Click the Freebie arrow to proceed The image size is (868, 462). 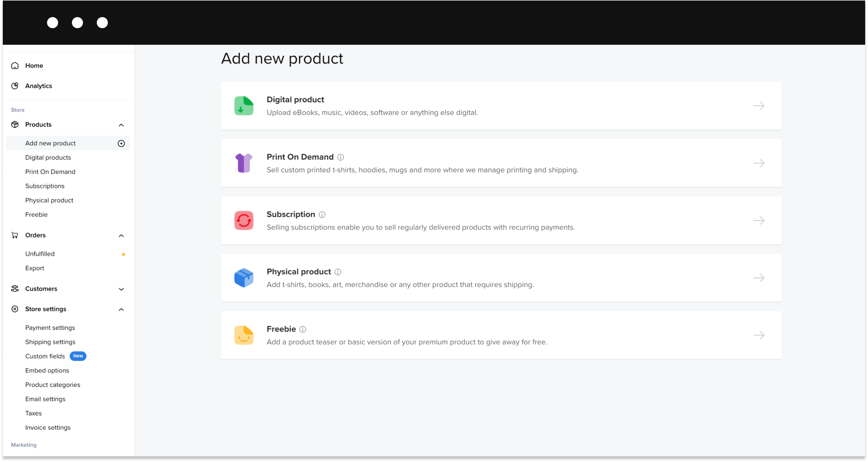[x=759, y=335]
